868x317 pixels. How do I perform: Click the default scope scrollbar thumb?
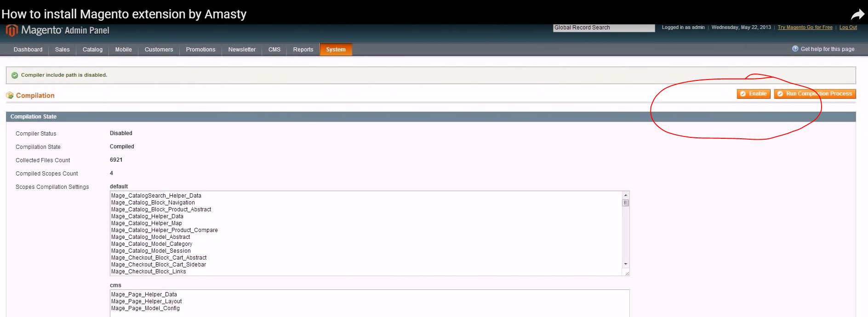pos(625,203)
